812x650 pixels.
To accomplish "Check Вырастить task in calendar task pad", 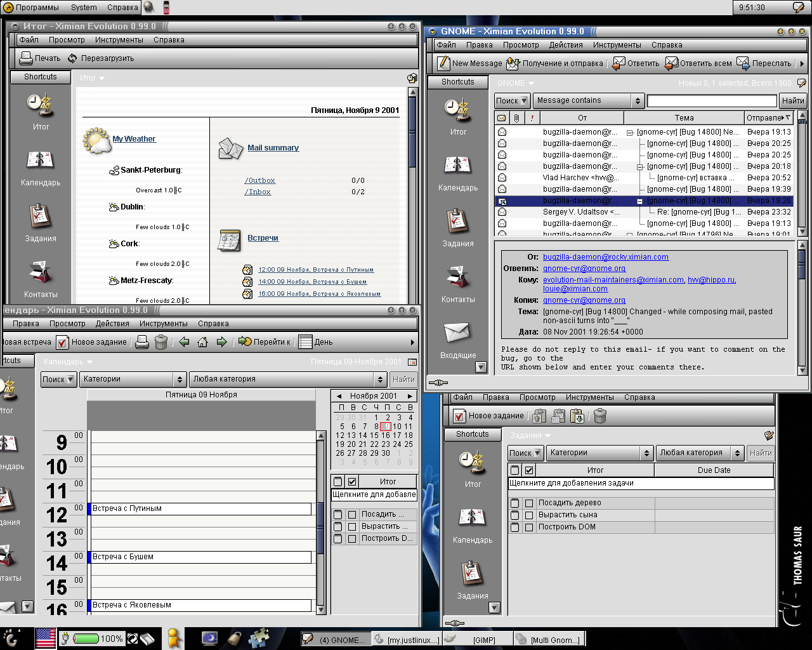I will [352, 526].
